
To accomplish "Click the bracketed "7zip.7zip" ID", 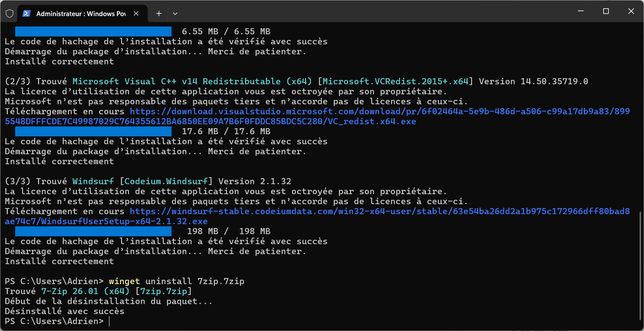I will (164, 291).
